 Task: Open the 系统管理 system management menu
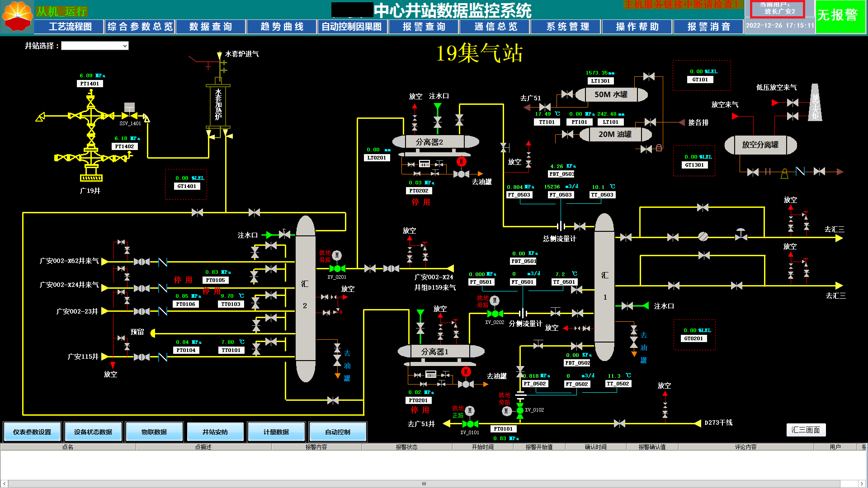tap(567, 27)
